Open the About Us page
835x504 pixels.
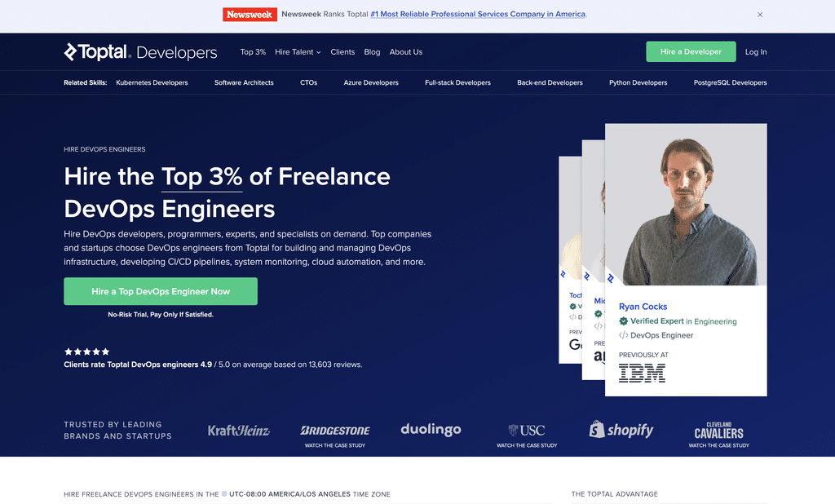coord(406,52)
